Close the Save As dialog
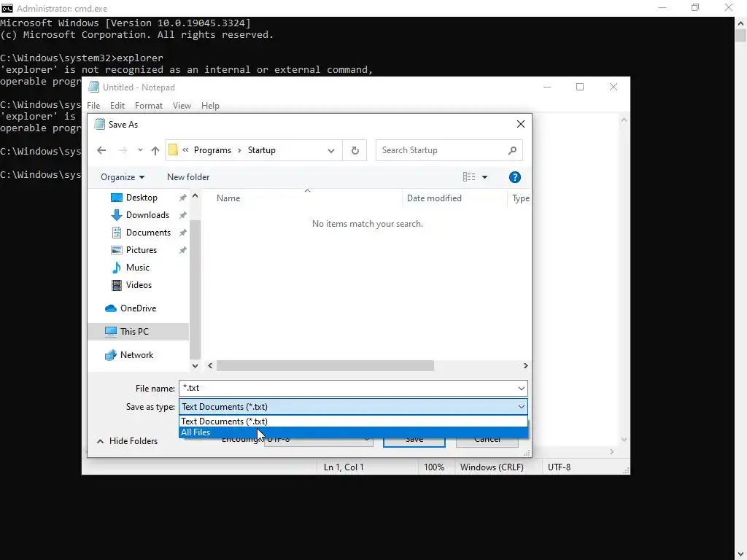This screenshot has width=747, height=560. pos(521,124)
